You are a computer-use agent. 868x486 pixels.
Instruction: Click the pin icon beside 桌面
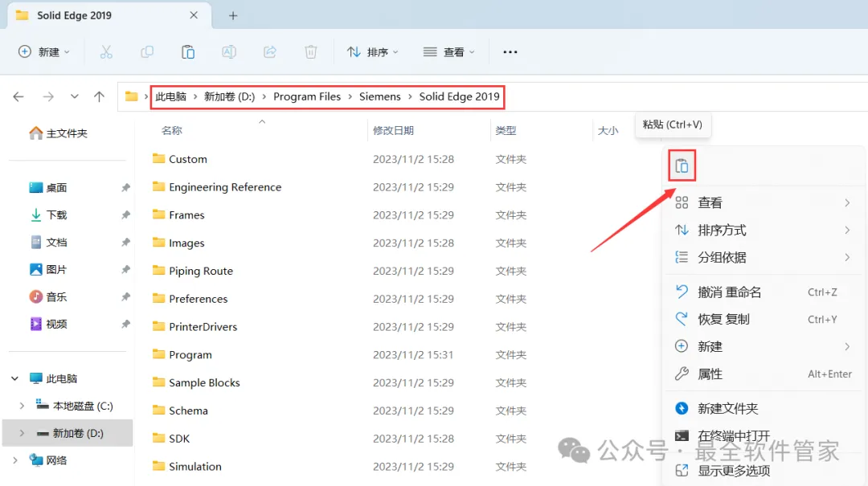tap(125, 188)
